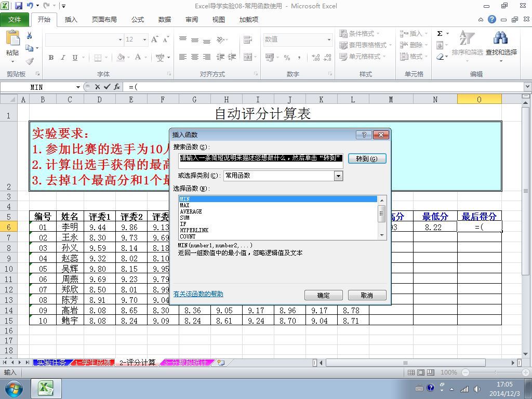
Task: Click the 确定 (OK) button in dialog
Action: point(323,295)
